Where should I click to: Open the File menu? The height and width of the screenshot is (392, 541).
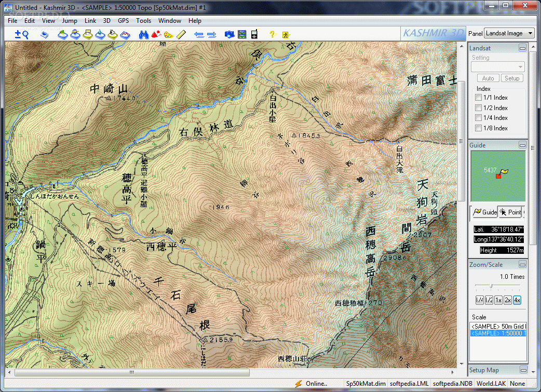pyautogui.click(x=12, y=21)
